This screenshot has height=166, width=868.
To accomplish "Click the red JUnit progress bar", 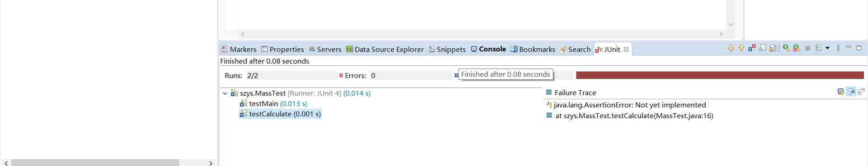I will tap(720, 75).
